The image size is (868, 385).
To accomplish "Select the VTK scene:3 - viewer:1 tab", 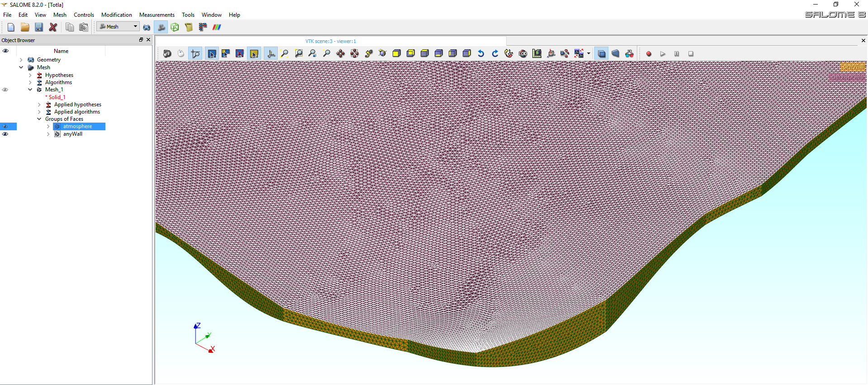I will [331, 41].
